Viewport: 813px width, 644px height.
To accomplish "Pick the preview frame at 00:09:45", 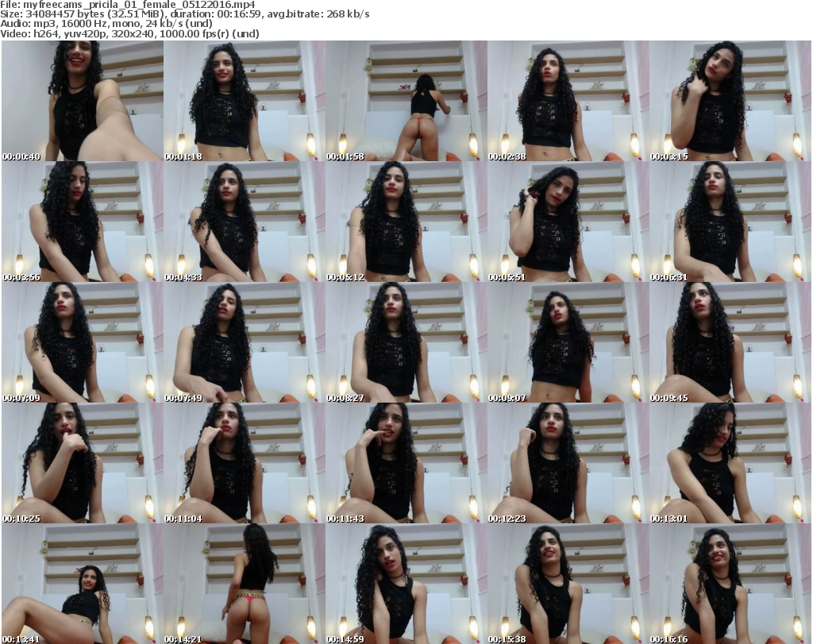I will click(730, 342).
